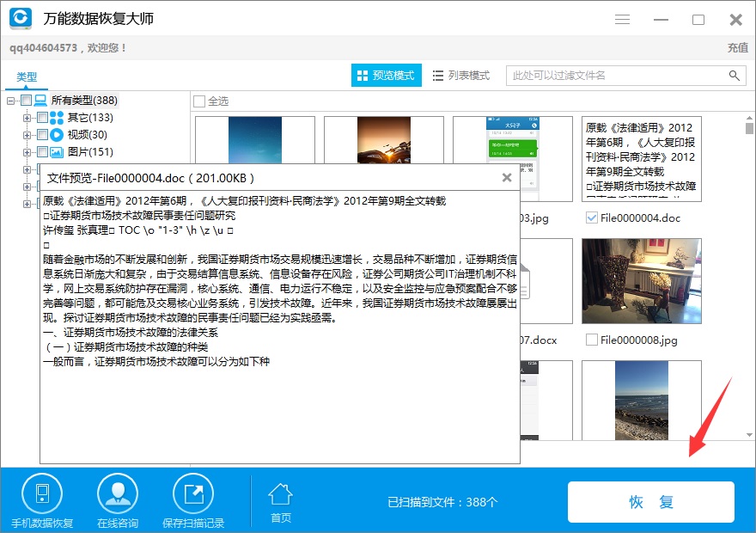Click scrollbar up arrow in file grid
The height and width of the screenshot is (533, 756).
pos(749,117)
